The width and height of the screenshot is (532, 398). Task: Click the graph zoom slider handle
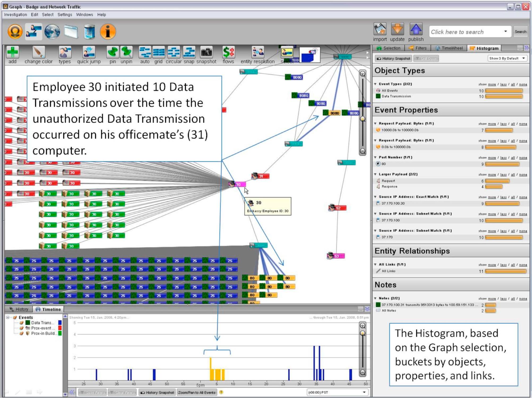(363, 119)
